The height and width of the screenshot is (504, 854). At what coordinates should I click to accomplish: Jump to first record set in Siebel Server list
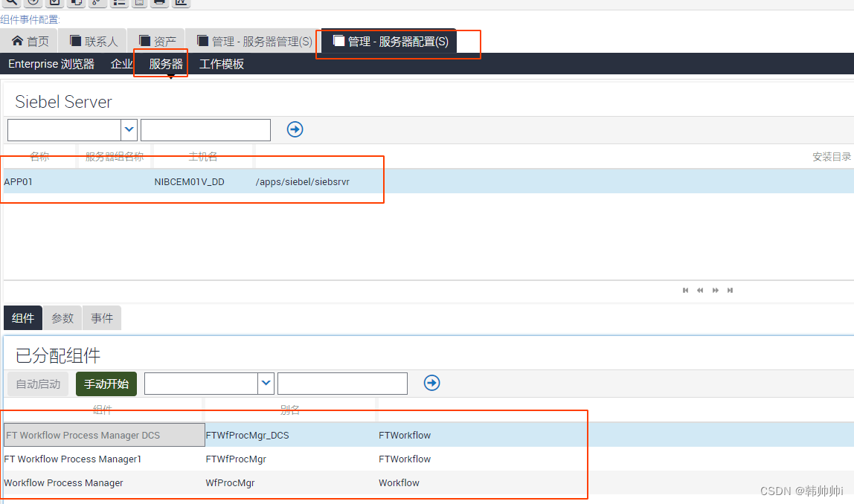coord(685,290)
